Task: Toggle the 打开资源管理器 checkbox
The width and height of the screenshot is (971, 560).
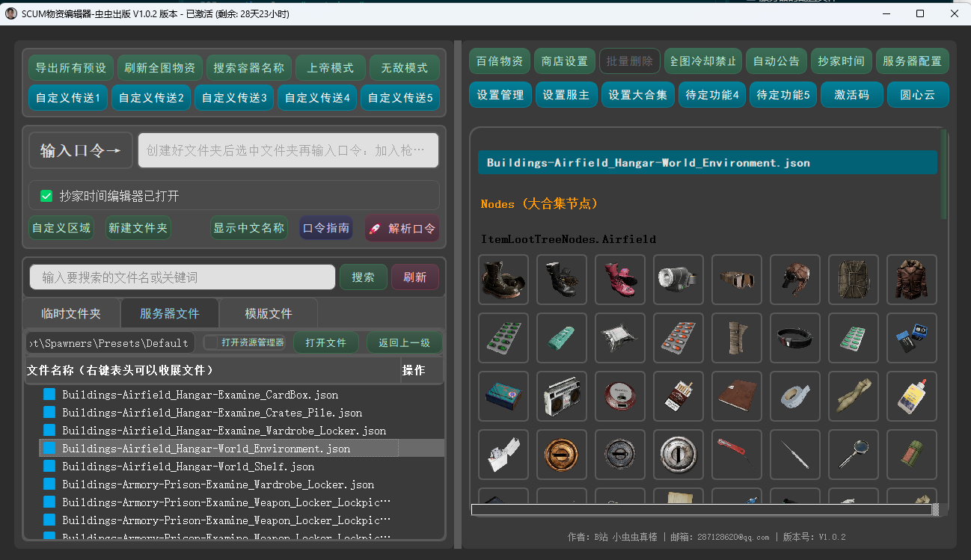Action: coord(211,342)
